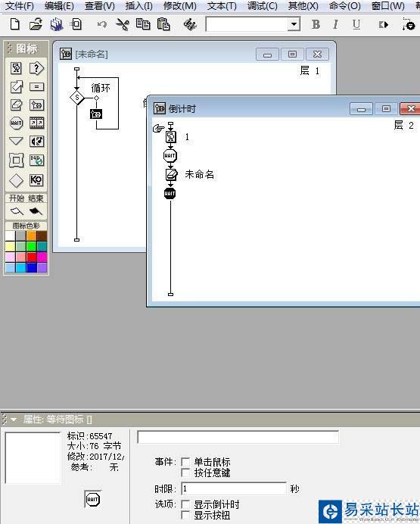This screenshot has width=420, height=524.
Task: Open the 其他(X) menu
Action: (x=303, y=6)
